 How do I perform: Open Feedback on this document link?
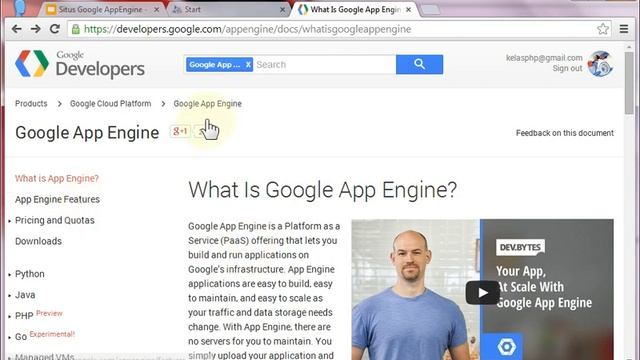click(x=564, y=133)
